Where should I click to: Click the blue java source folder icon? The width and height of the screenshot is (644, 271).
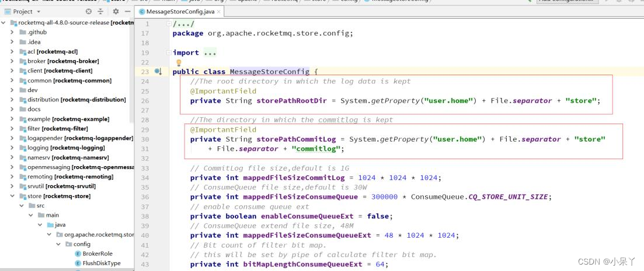click(x=50, y=225)
